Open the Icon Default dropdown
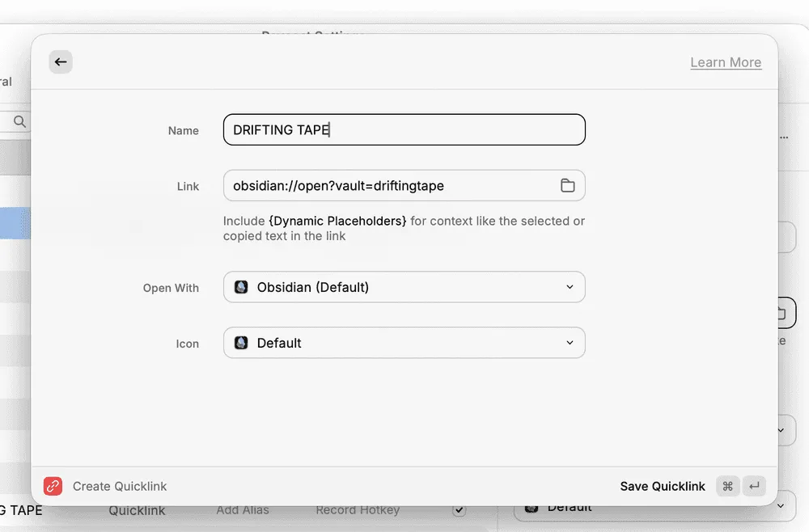Image resolution: width=809 pixels, height=532 pixels. [x=404, y=343]
